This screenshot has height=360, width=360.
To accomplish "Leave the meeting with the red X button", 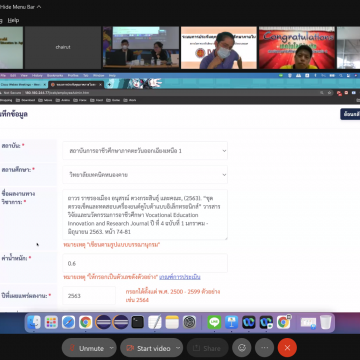I will [287, 348].
